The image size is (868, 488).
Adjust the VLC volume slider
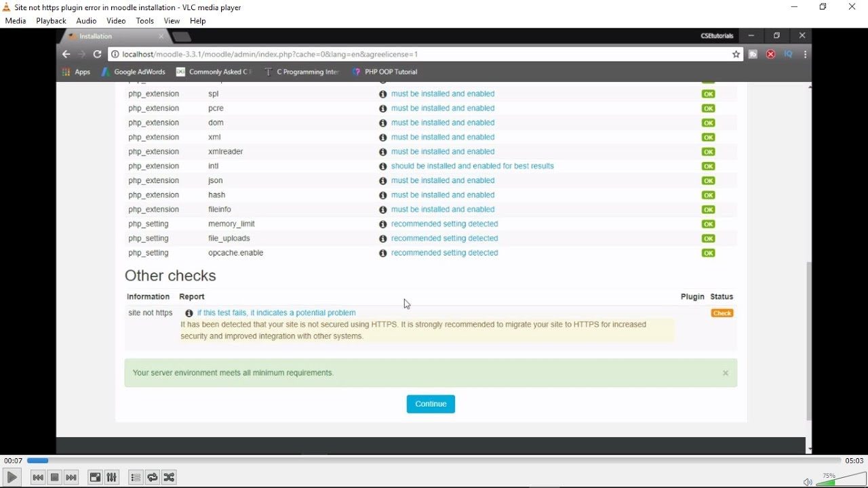(x=842, y=479)
